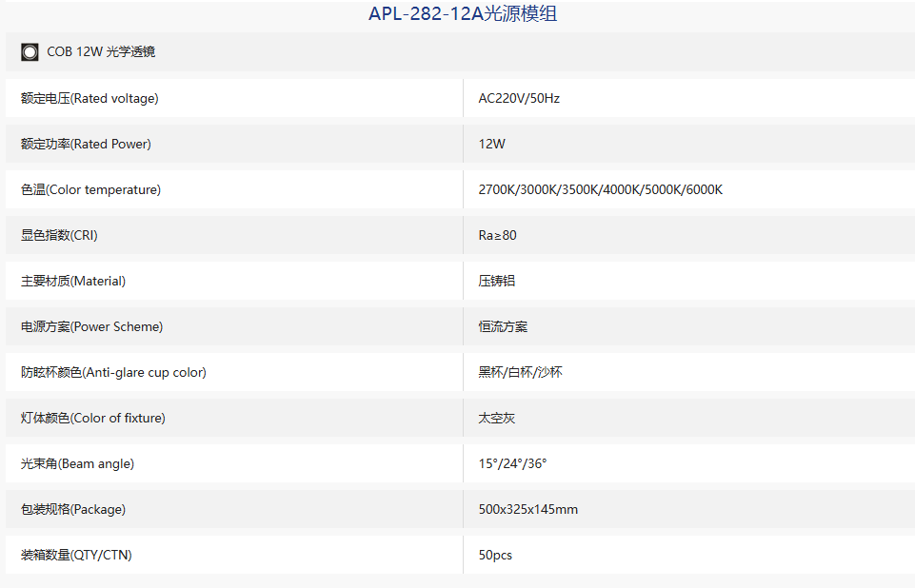The image size is (915, 588).
Task: Click the 12W rated power value
Action: tap(492, 144)
